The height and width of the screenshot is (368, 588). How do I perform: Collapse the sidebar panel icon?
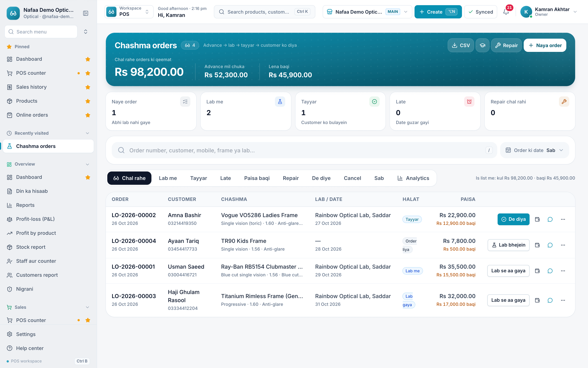(x=85, y=13)
